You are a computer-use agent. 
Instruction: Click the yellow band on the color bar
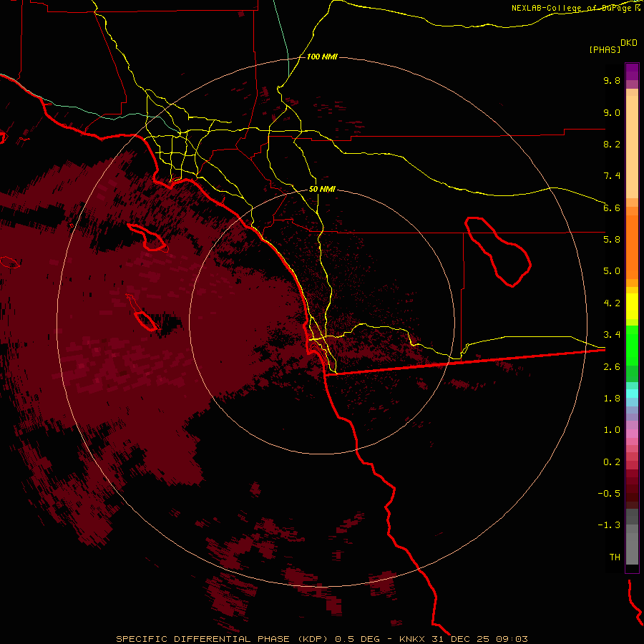click(632, 306)
